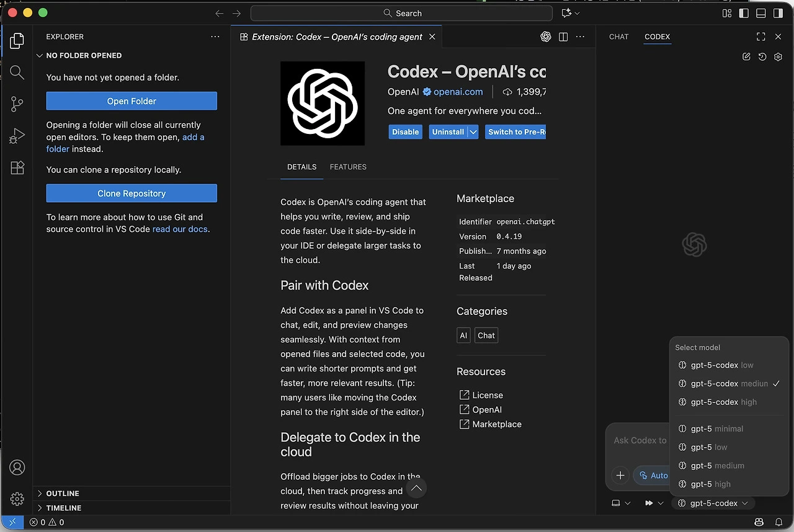Screen dimensions: 794x532
Task: Go back with the left arrow
Action: click(x=219, y=13)
